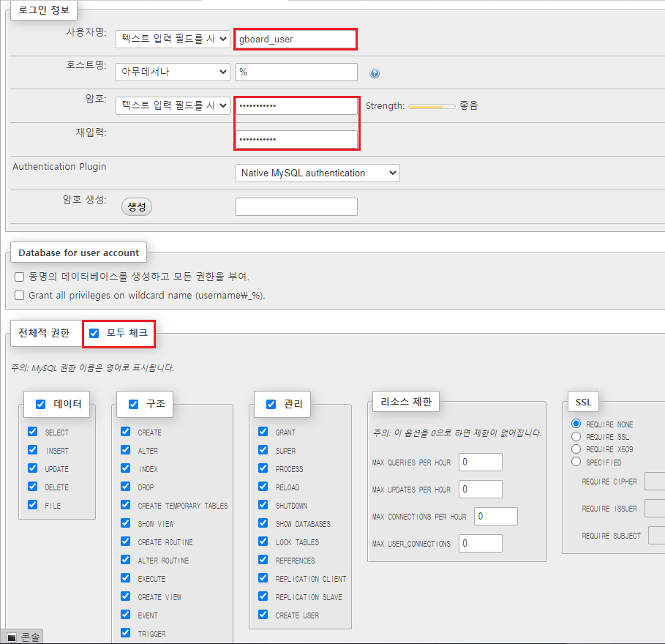
Task: Uncheck the LOCK TABLES privilege
Action: [263, 542]
